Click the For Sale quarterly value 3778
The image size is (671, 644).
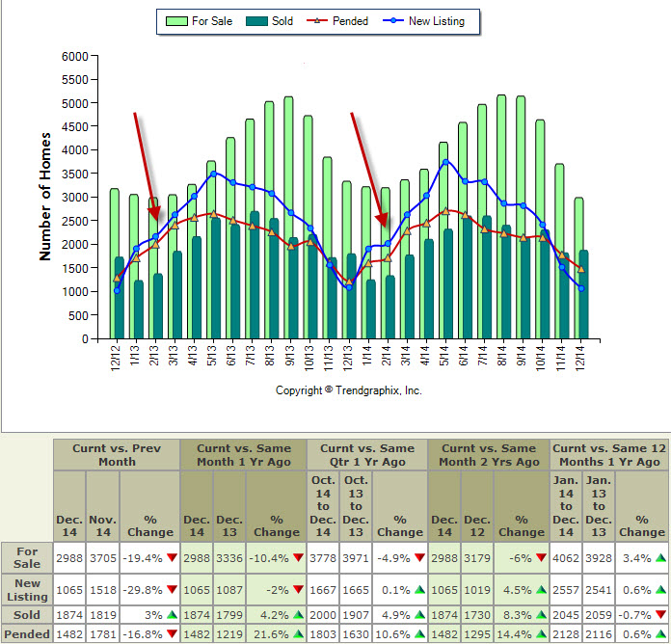323,558
